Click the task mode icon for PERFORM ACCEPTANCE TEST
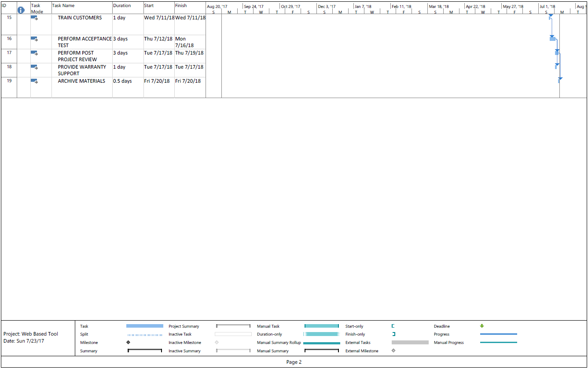Viewport: 588px width, 369px height. (x=35, y=39)
